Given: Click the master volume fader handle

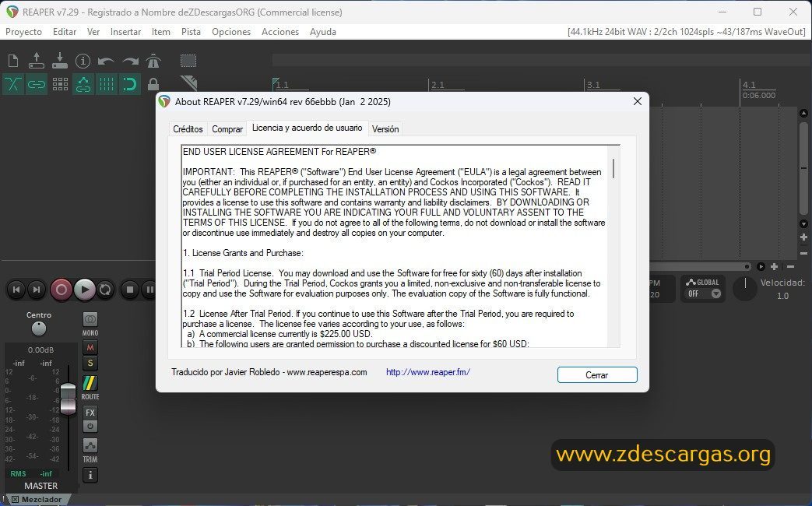Looking at the screenshot, I should coord(68,399).
